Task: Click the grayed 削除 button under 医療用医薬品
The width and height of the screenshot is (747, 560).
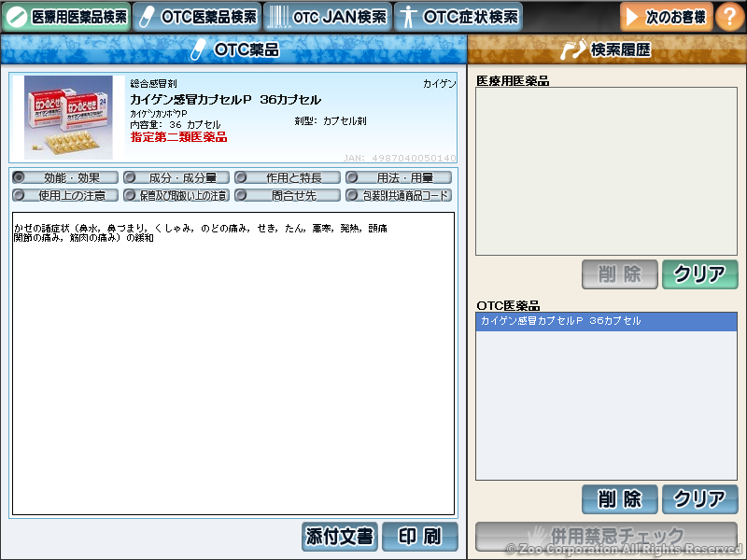Action: pyautogui.click(x=619, y=274)
